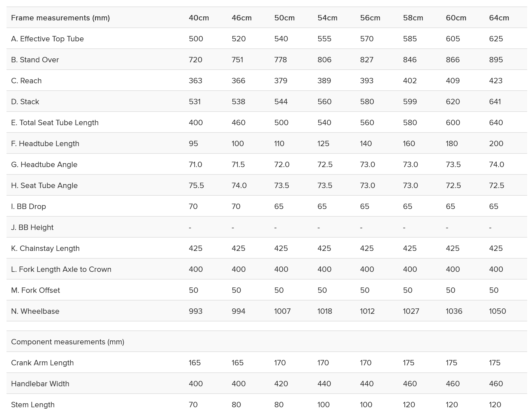Click the F. Headtube Length row label
The image size is (532, 418).
(x=45, y=144)
